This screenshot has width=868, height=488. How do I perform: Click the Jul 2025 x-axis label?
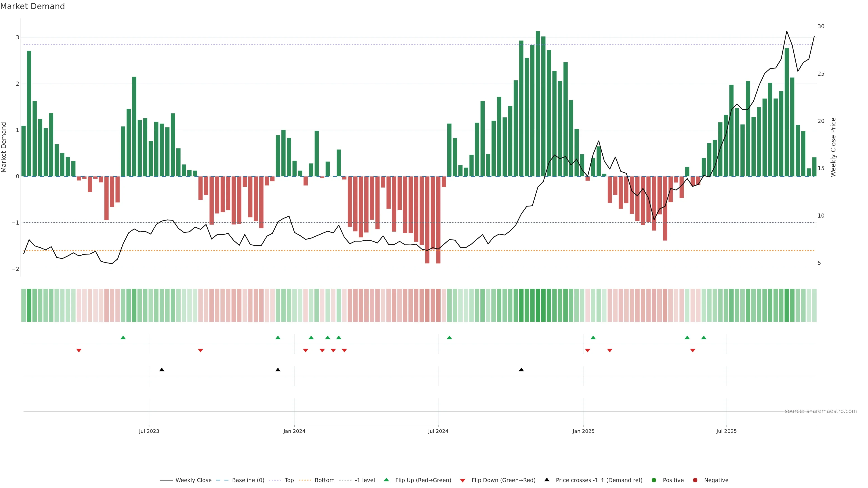coord(726,431)
